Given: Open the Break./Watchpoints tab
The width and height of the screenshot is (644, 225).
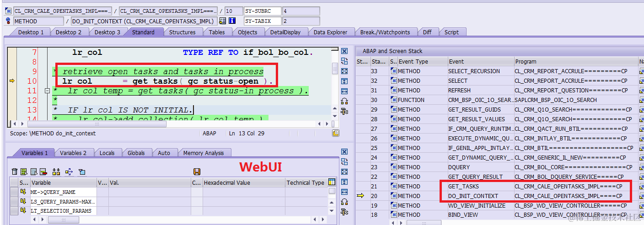Looking at the screenshot, I should click(x=386, y=32).
